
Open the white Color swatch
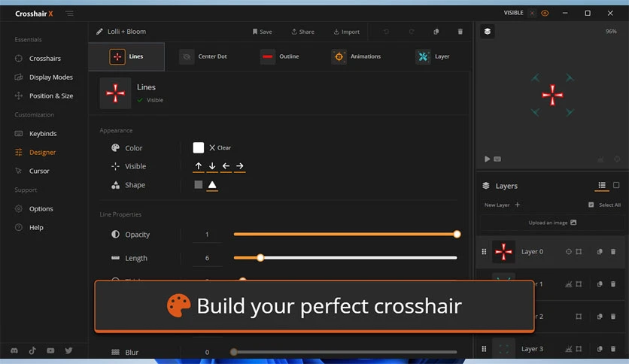(x=198, y=147)
